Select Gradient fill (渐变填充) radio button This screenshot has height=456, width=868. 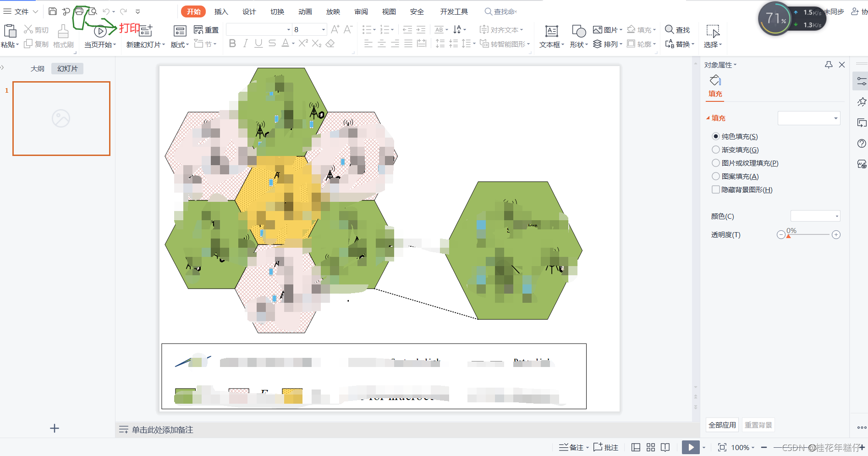(716, 150)
